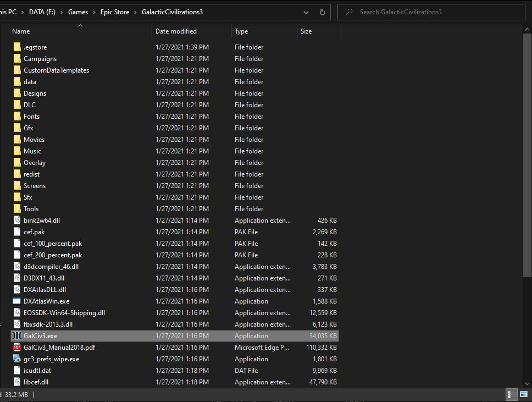The image size is (532, 402).
Task: Click the libcef.dll file icon
Action: tap(17, 382)
